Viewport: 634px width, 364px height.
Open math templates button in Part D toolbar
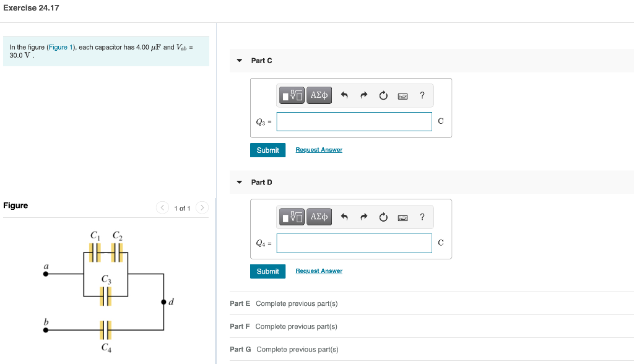tap(292, 217)
